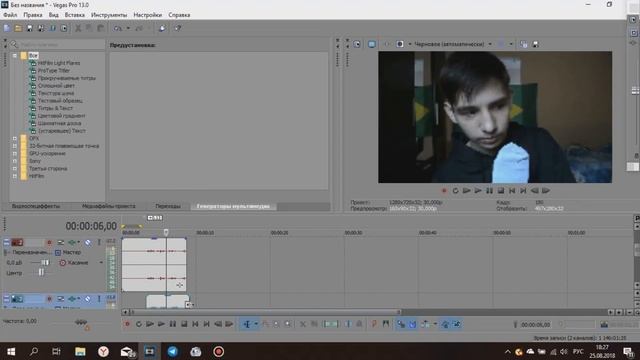Click the timeline Play button

pyautogui.click(x=161, y=324)
